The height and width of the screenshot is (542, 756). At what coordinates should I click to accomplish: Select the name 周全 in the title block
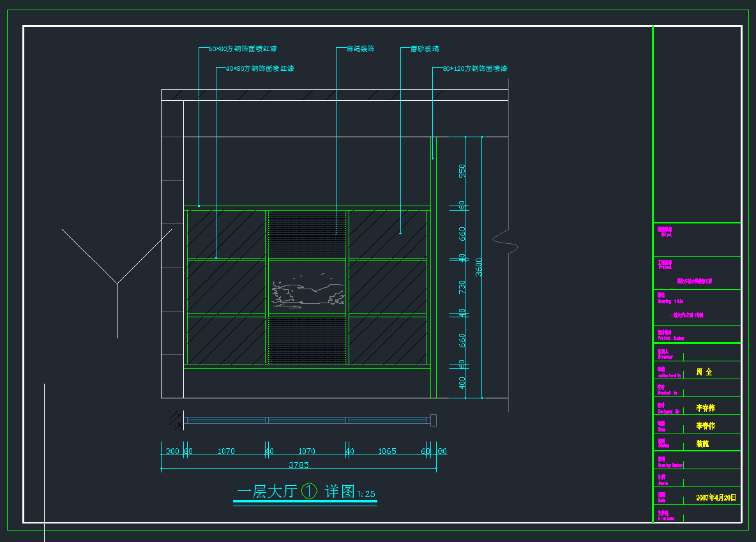pos(704,372)
